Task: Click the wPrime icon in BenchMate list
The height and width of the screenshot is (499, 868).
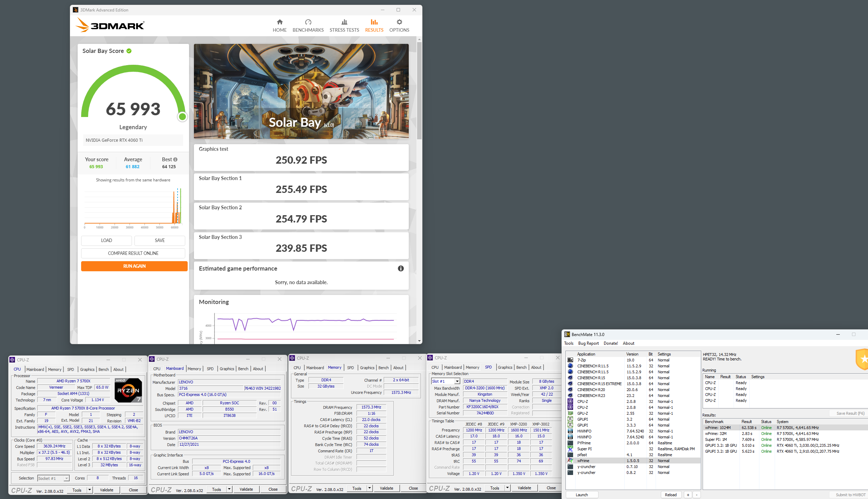Action: (570, 461)
